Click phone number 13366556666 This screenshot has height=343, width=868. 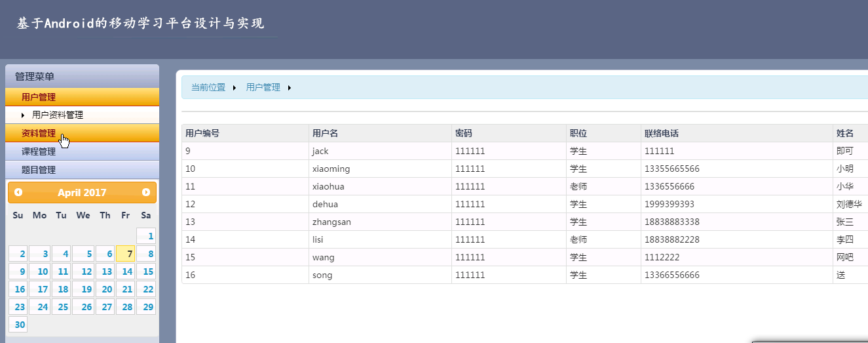point(672,275)
